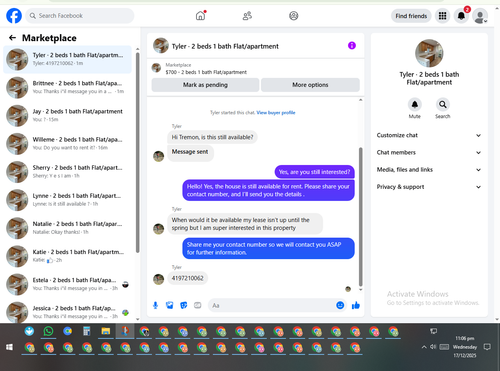Click the 'Share me your contact number' message

pos(268,248)
